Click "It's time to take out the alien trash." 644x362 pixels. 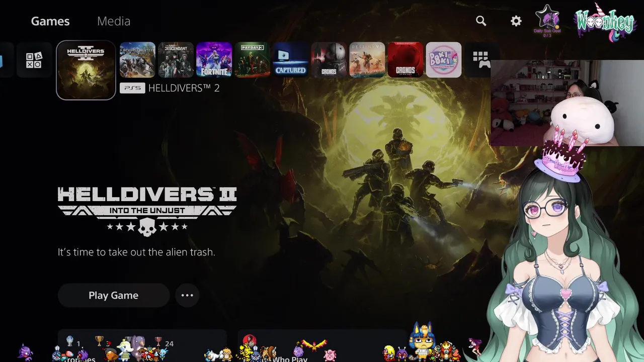[x=136, y=252]
